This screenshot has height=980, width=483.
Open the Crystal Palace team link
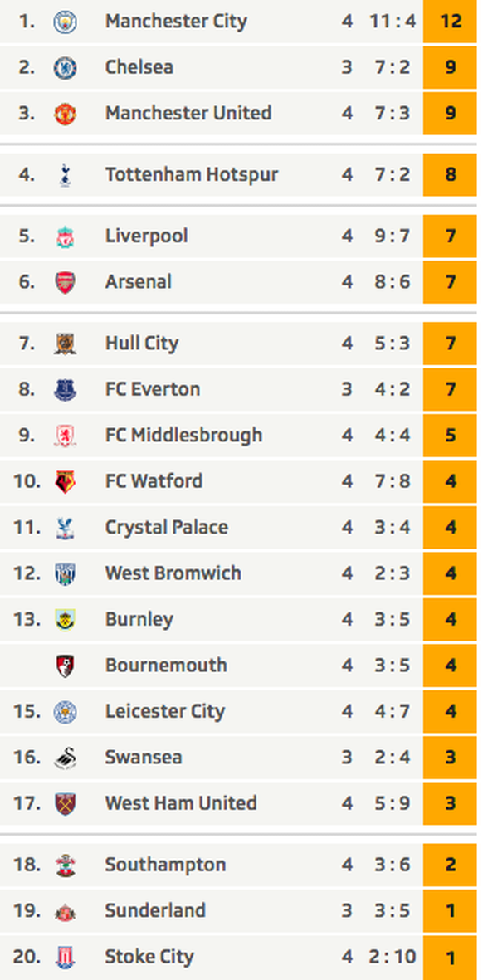(166, 528)
